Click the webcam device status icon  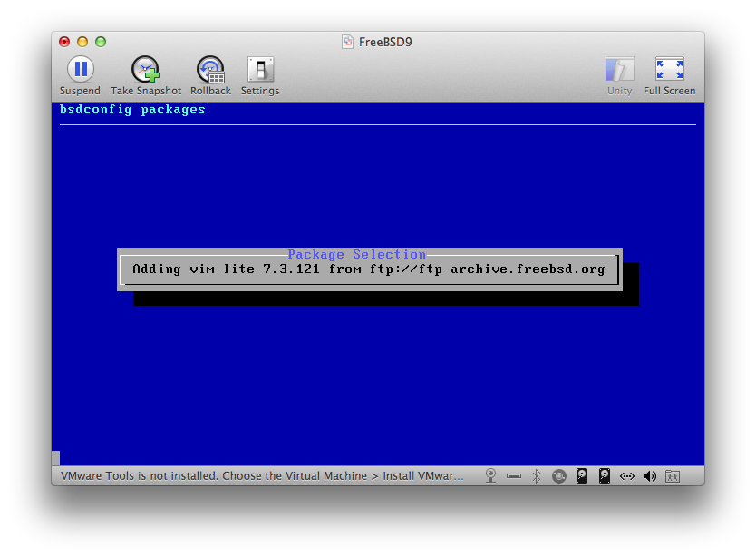(x=490, y=476)
